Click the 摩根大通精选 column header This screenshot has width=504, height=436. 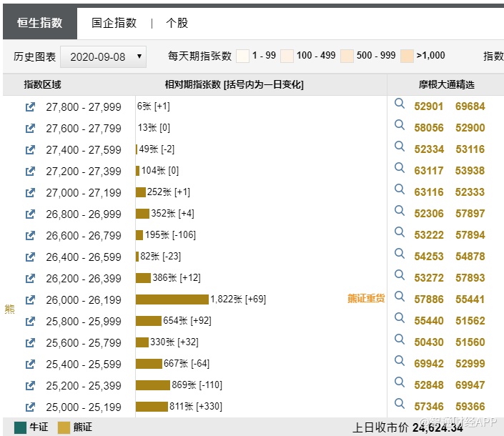point(446,84)
